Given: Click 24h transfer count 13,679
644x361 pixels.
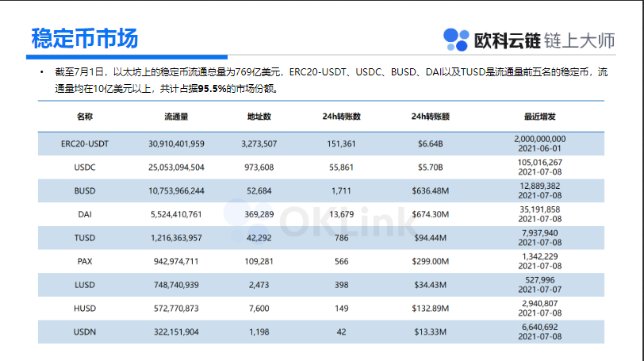Looking at the screenshot, I should [x=341, y=214].
